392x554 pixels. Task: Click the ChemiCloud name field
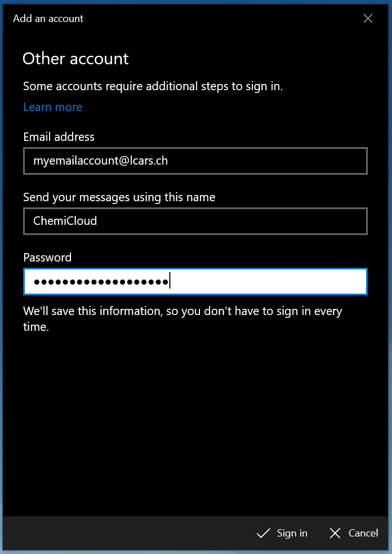coord(195,221)
